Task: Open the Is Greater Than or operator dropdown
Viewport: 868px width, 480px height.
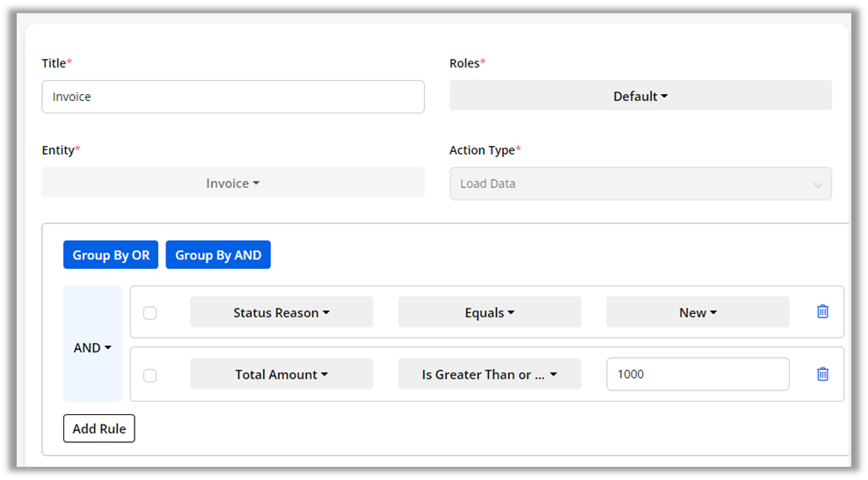Action: tap(489, 374)
